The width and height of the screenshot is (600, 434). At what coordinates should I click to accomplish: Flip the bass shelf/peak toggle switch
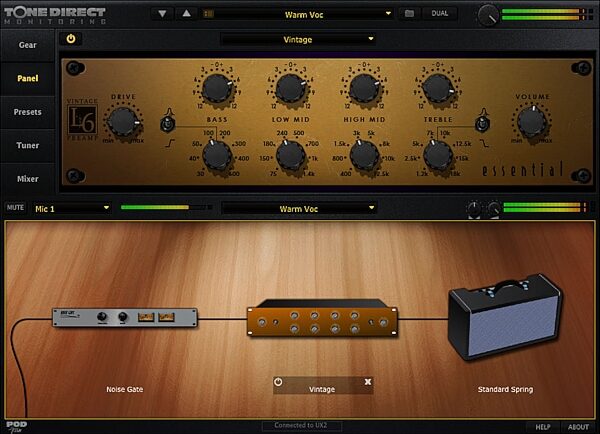pos(168,124)
